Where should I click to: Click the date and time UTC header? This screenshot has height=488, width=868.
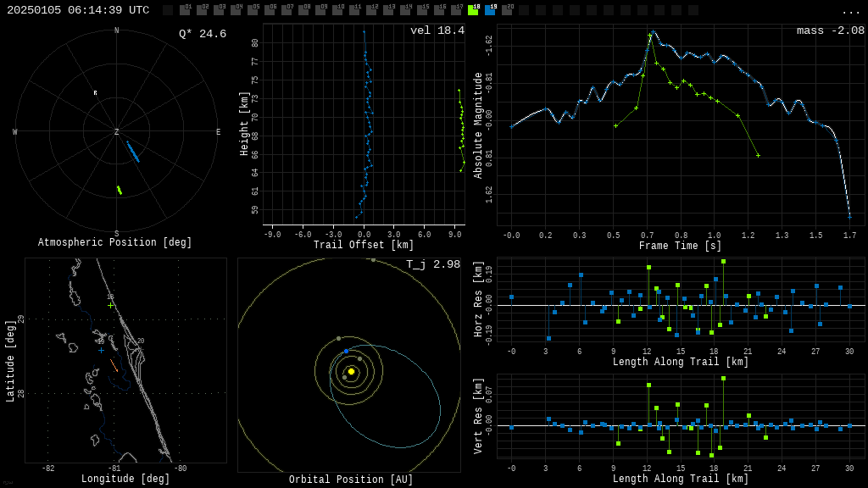[78, 10]
